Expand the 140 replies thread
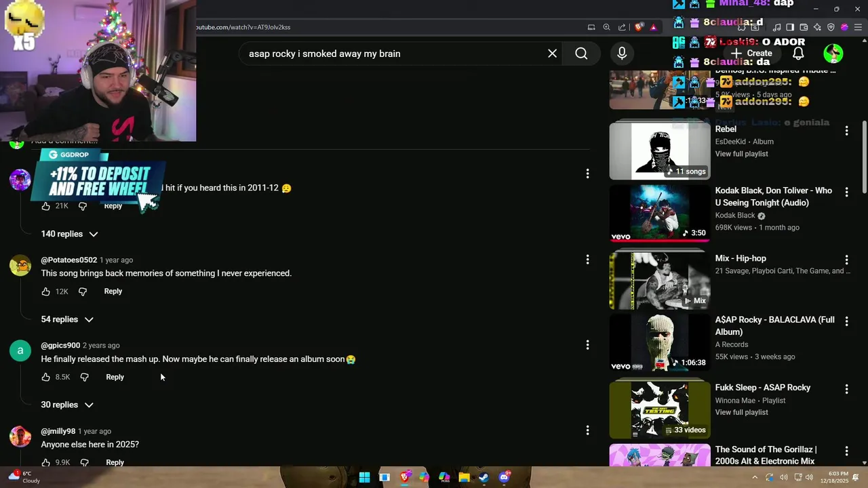 pyautogui.click(x=69, y=234)
